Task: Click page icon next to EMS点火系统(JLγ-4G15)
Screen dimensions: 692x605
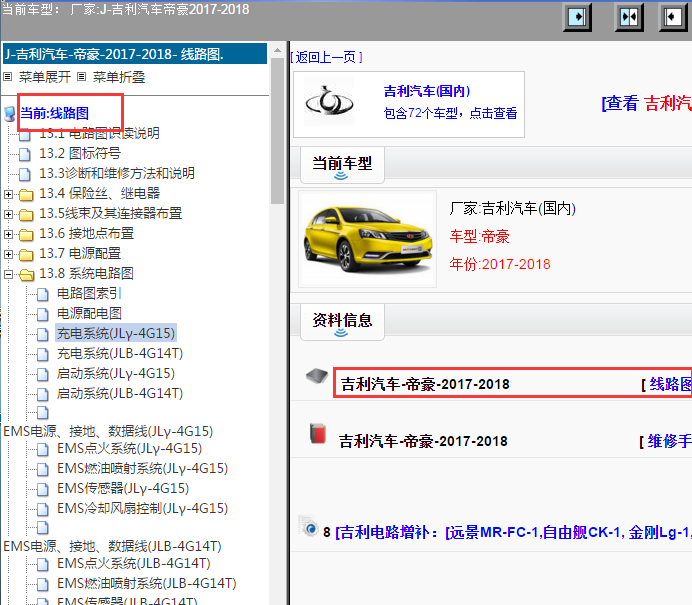Action: click(x=42, y=449)
